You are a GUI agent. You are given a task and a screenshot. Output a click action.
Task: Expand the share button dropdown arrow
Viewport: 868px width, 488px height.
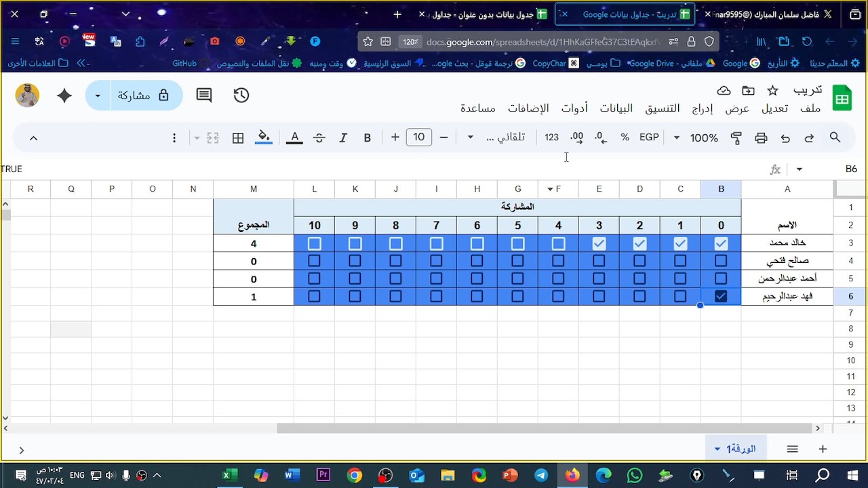pyautogui.click(x=98, y=96)
